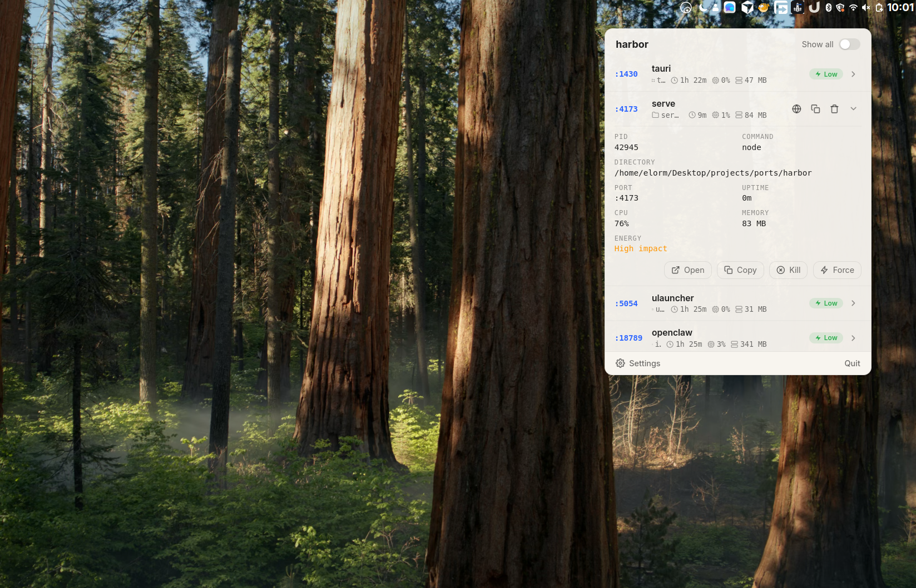The image size is (916, 588).
Task: Click the white cube tray icon
Action: pos(747,7)
